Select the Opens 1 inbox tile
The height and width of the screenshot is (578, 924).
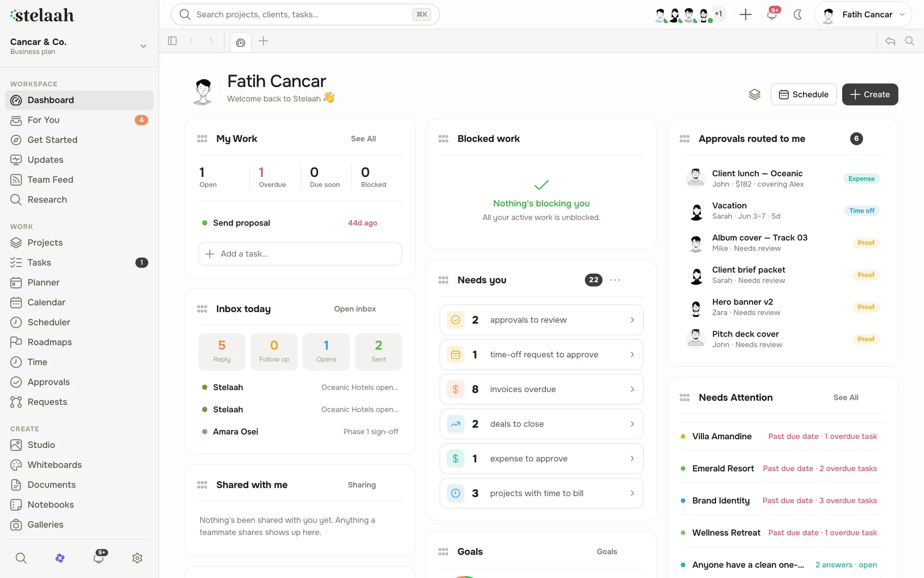click(326, 351)
